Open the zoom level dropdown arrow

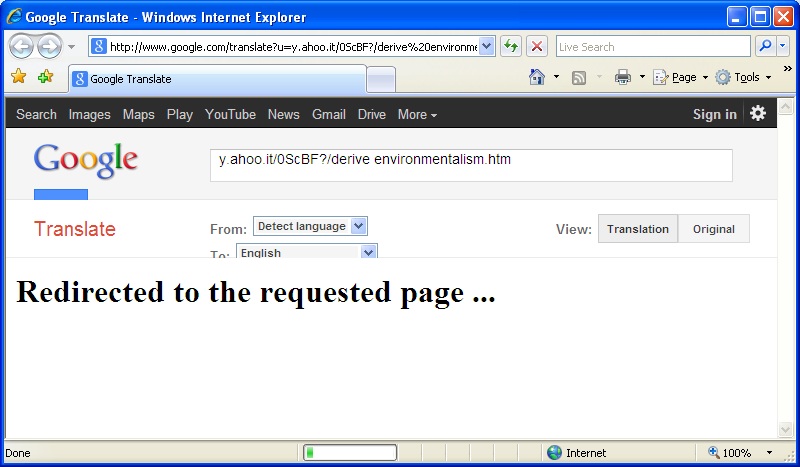tap(769, 453)
